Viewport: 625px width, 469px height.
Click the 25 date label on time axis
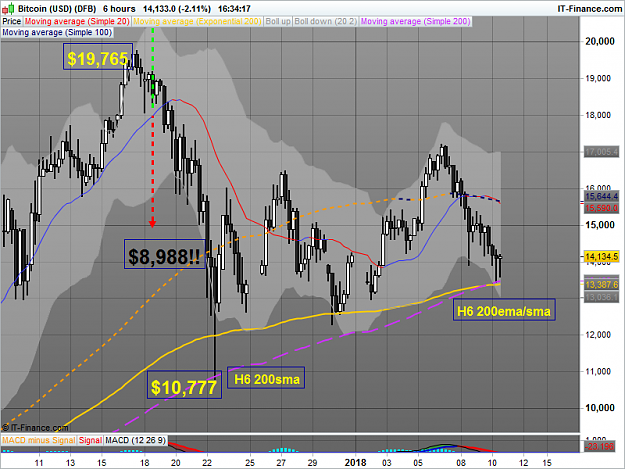pos(250,463)
